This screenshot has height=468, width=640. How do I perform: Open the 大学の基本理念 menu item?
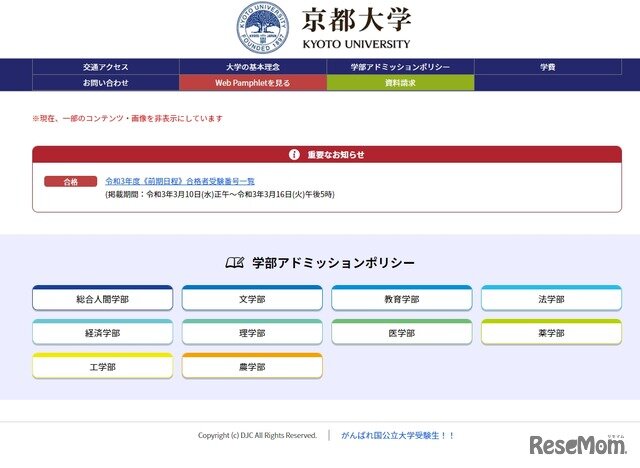(253, 67)
